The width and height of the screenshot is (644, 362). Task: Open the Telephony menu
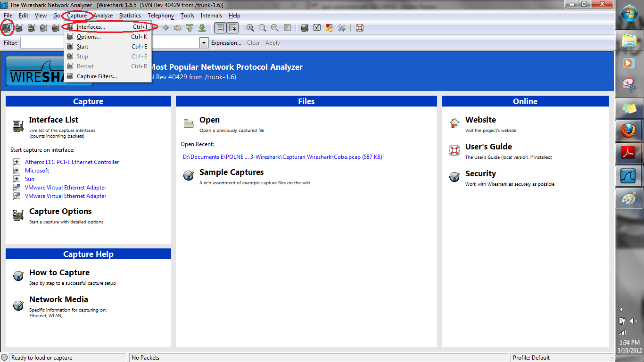[160, 15]
